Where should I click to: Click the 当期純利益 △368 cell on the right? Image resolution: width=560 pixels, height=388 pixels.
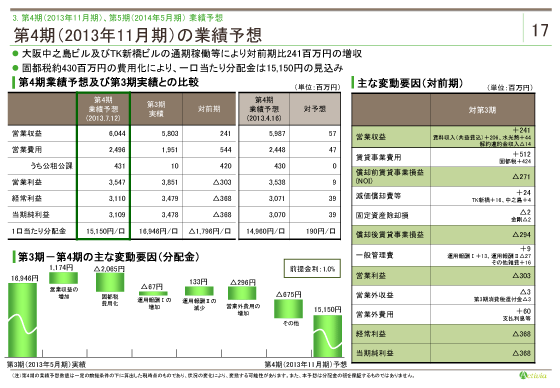(482, 353)
